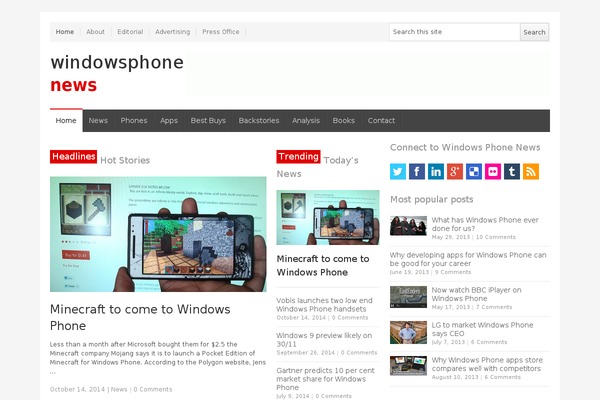Open the Trending Minecraft thumbnail image
The width and height of the screenshot is (600, 400).
328,217
